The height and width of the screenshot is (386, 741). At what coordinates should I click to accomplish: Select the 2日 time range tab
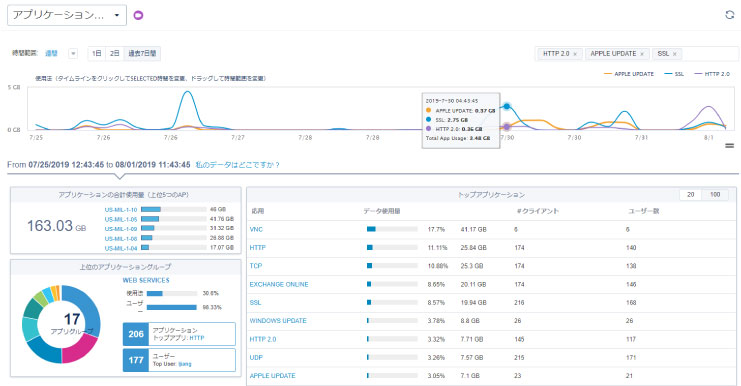coord(114,53)
